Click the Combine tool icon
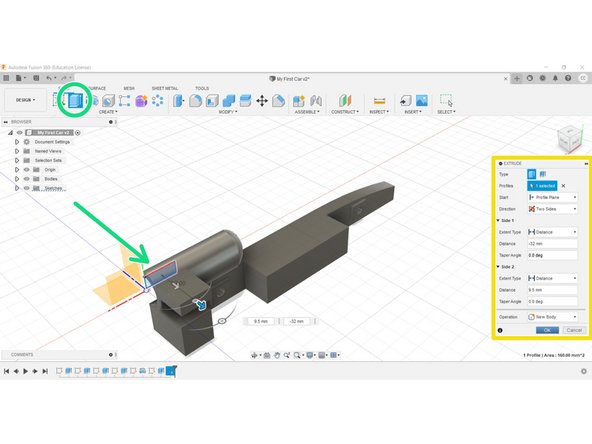Screen dimensions: 592x444 click(229, 101)
